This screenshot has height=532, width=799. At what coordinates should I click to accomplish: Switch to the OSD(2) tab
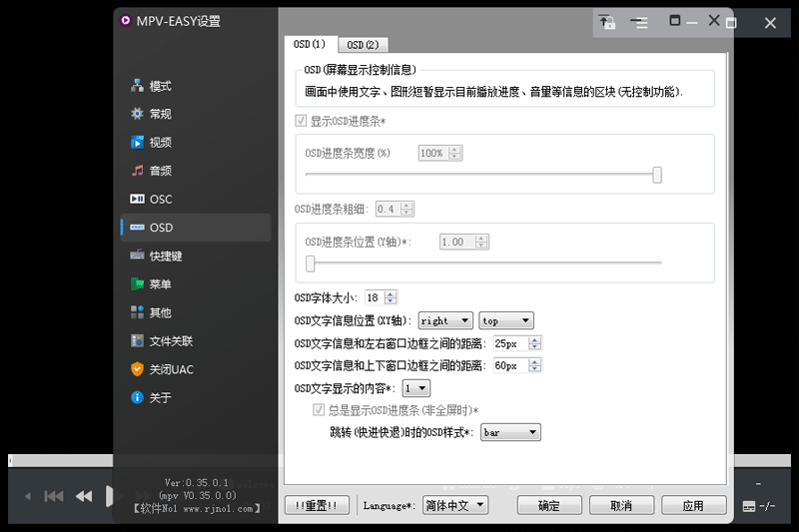pos(363,45)
